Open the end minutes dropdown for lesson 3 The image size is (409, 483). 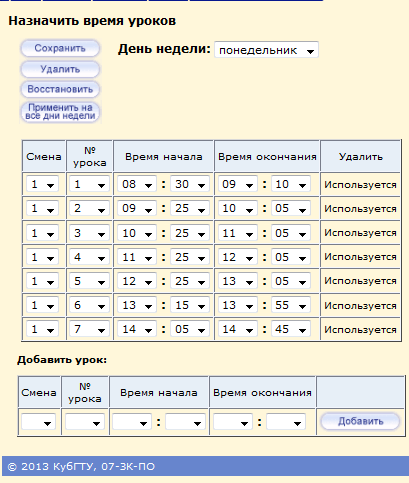291,233
